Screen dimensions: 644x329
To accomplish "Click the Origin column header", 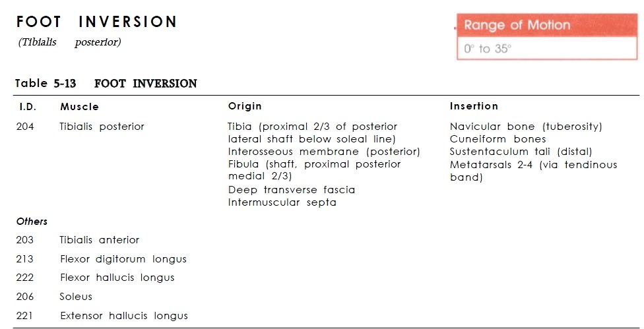I will (245, 106).
